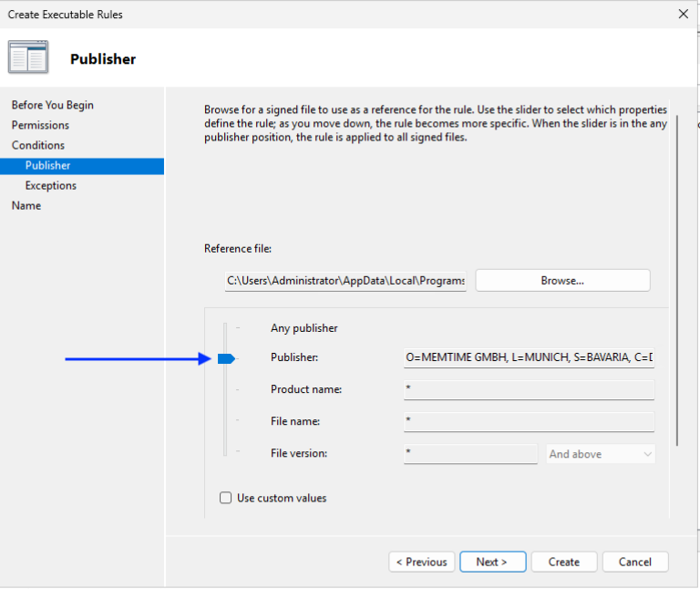700x589 pixels.
Task: Go to Before You Begin step
Action: [x=53, y=105]
